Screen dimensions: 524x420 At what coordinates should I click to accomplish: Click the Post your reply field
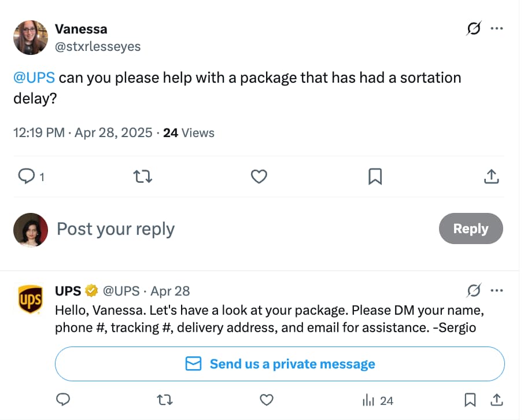[115, 229]
